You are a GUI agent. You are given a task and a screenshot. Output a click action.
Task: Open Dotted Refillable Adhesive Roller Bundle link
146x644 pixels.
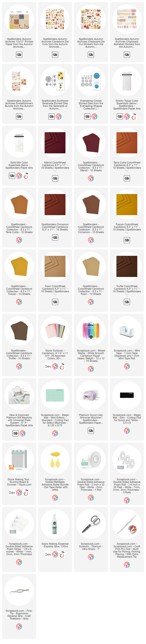click(55, 485)
